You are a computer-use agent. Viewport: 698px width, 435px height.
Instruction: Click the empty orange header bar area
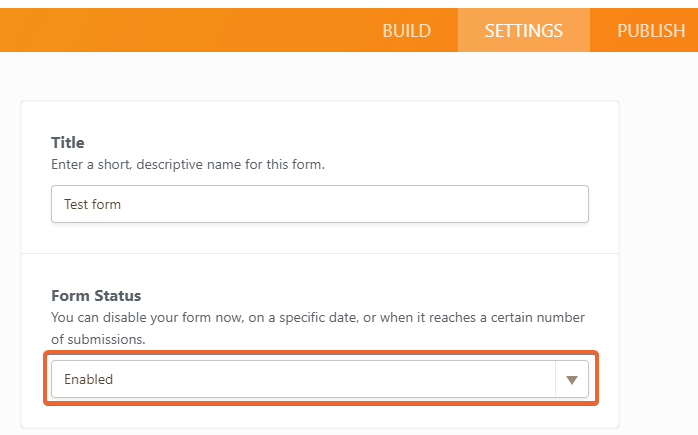180,31
